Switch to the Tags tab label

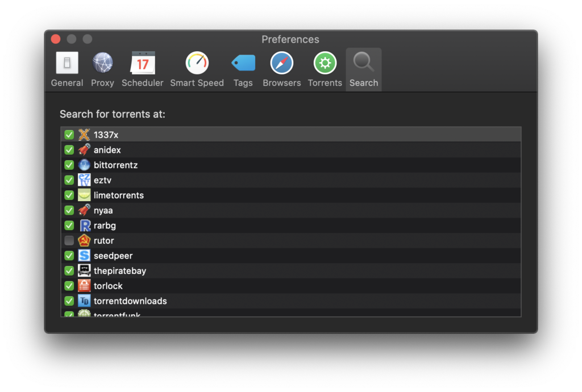point(243,83)
